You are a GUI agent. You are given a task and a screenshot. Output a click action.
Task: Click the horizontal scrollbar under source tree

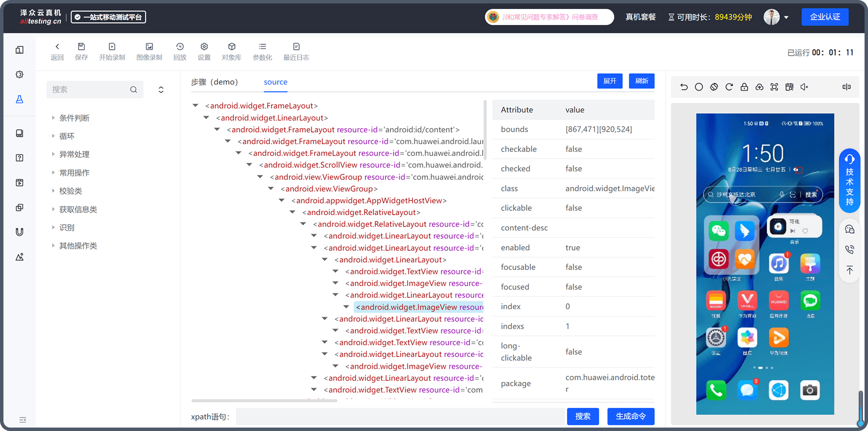pos(264,400)
